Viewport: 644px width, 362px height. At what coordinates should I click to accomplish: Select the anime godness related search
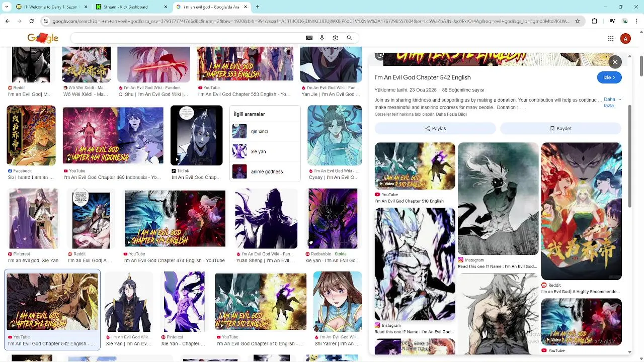(x=265, y=171)
